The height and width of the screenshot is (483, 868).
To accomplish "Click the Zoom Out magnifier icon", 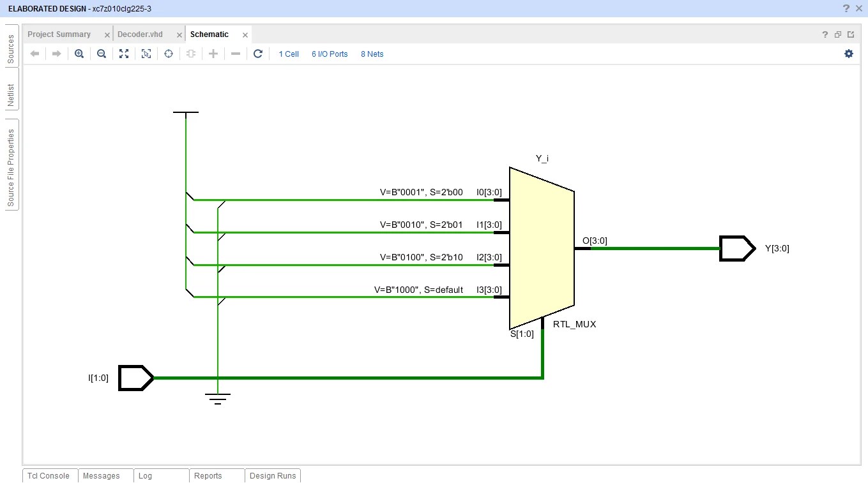I will [x=102, y=54].
